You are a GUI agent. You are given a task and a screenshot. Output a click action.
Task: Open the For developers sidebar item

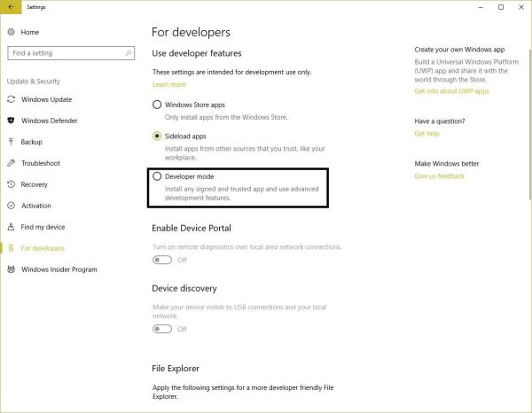pos(35,248)
